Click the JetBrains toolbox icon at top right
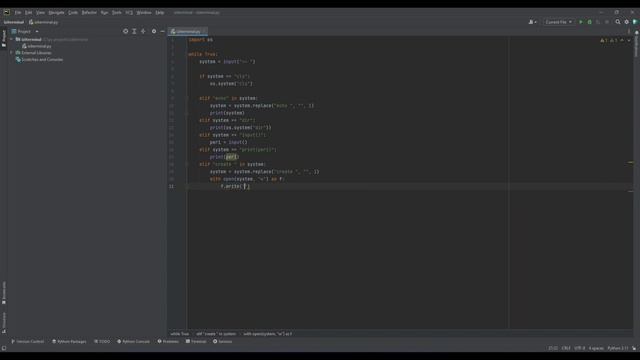The height and width of the screenshot is (360, 640). point(635,22)
